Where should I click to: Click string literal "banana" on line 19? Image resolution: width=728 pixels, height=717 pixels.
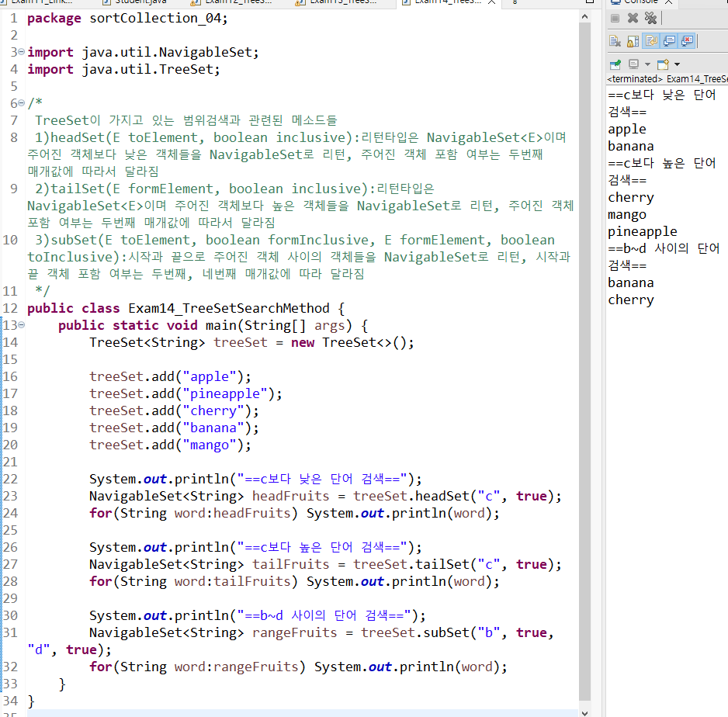(213, 428)
